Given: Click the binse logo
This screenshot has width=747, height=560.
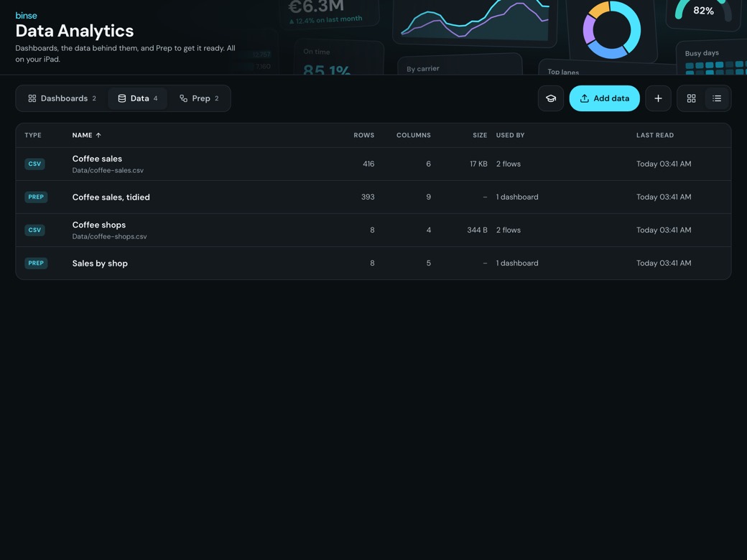Looking at the screenshot, I should click(x=26, y=16).
